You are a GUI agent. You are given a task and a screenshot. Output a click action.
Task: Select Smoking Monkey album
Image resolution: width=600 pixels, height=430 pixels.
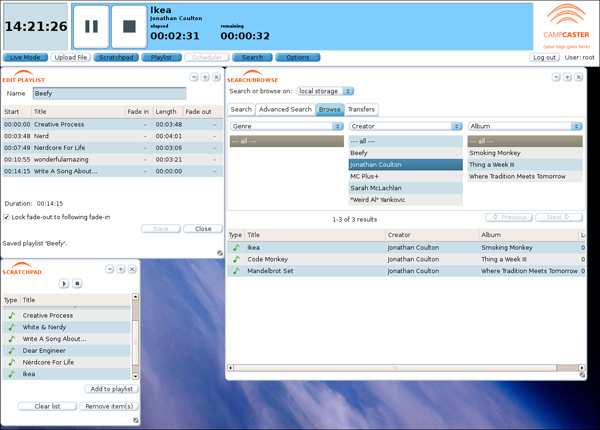click(x=525, y=153)
